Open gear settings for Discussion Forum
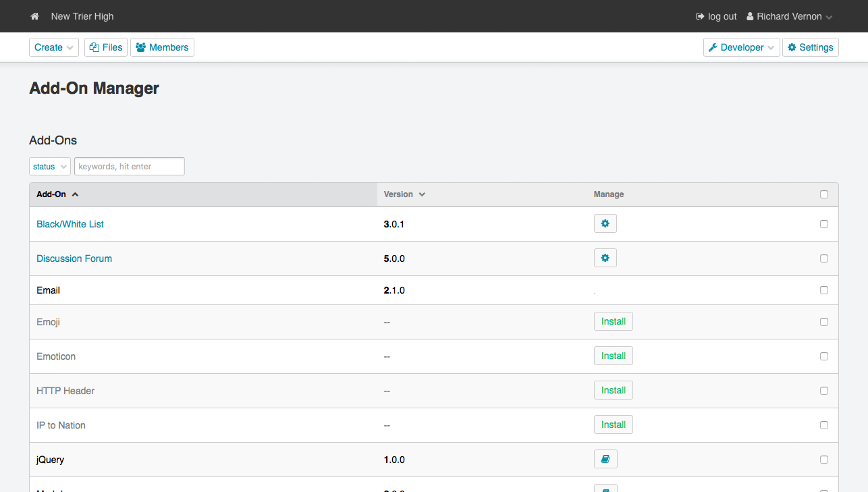Screen dimensions: 868x492 605,258
